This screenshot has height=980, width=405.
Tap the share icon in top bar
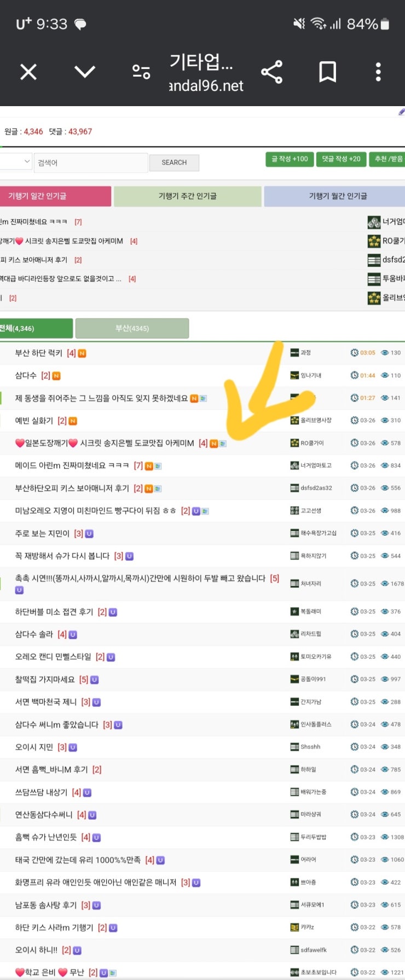[x=272, y=72]
